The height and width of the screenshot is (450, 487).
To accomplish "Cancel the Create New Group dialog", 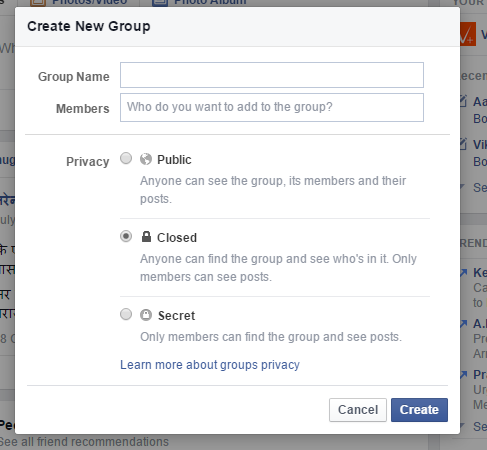I will click(358, 410).
